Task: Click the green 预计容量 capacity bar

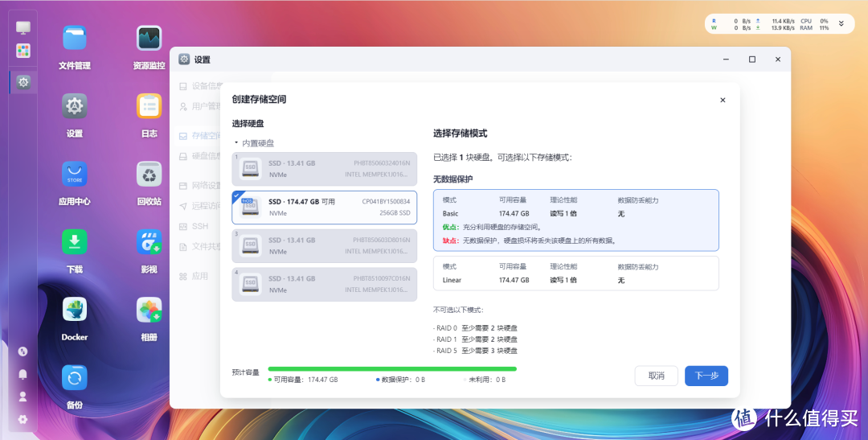Action: pos(392,368)
